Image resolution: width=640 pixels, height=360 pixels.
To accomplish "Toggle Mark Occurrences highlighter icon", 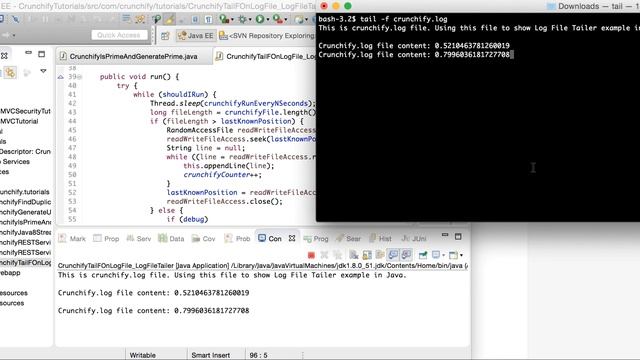I will pyautogui.click(x=169, y=19).
